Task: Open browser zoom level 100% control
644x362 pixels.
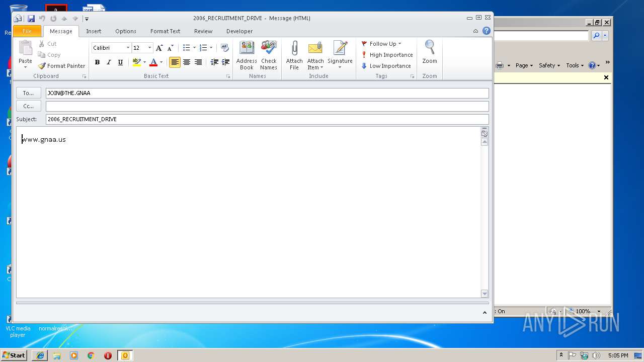Action: pos(585,311)
